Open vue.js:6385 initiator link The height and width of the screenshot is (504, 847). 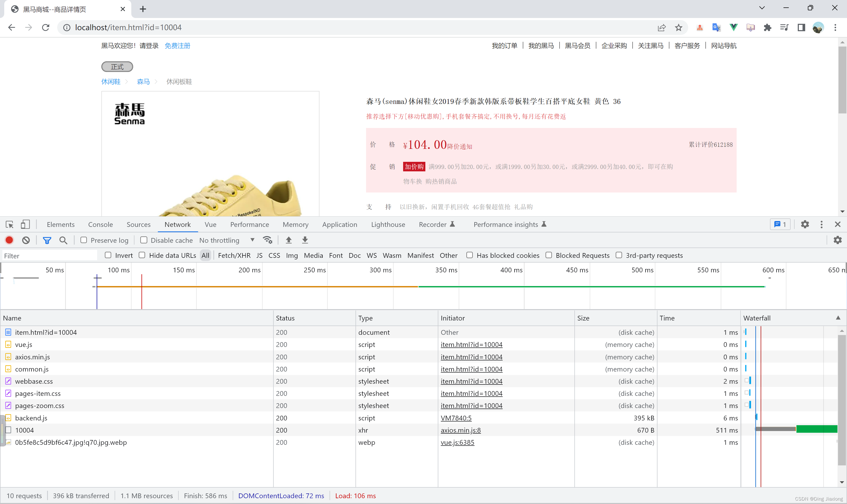tap(457, 442)
